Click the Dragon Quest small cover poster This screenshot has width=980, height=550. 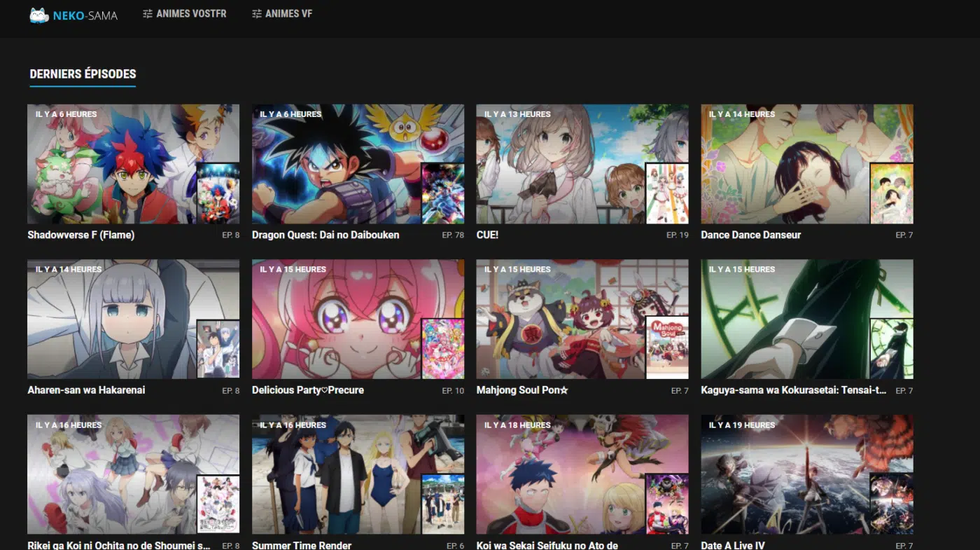click(443, 193)
